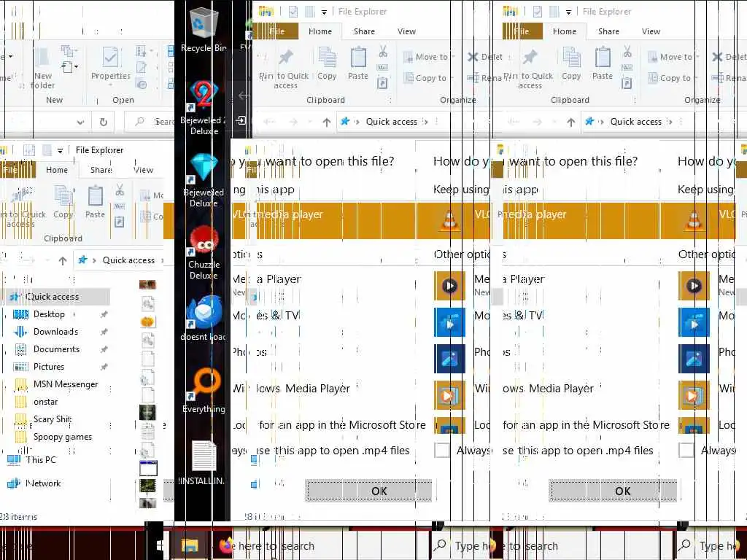Click the Up arrow in the folder-tree File Explorer
This screenshot has height=560, width=747.
pos(63,260)
